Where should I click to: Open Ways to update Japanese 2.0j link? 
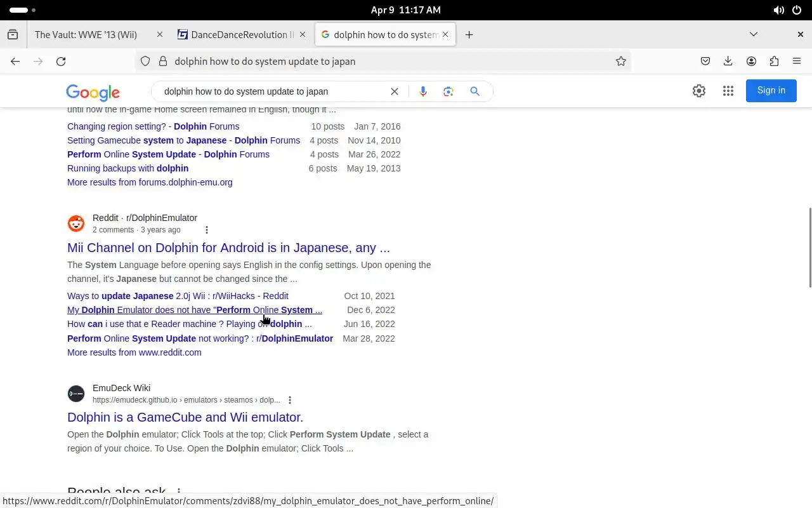pos(178,296)
